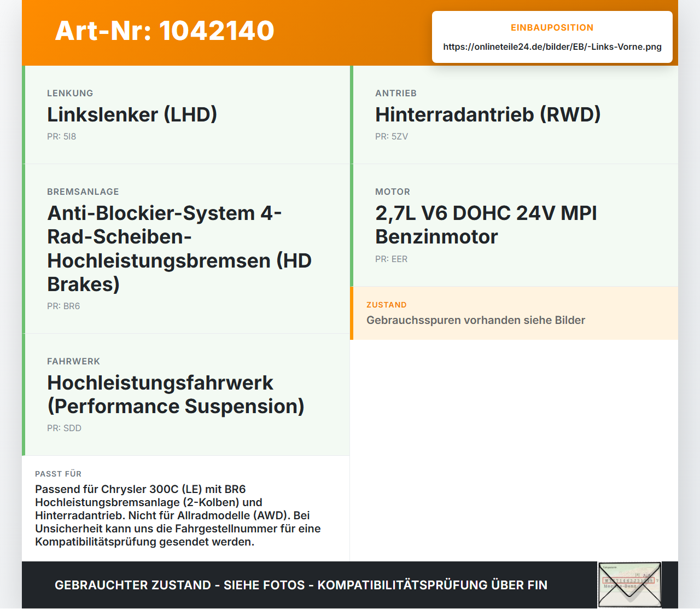The width and height of the screenshot is (700, 609).
Task: Click the Linkslenker (LHD) value
Action: click(132, 114)
